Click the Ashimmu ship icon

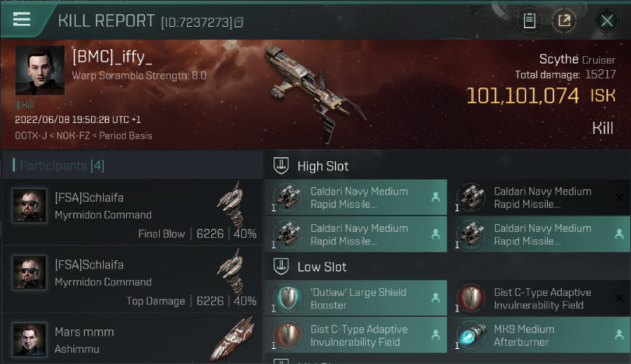tap(232, 339)
